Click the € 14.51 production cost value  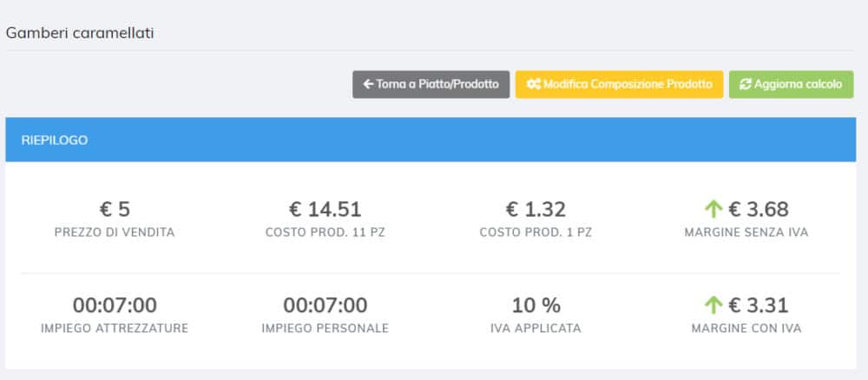click(325, 210)
